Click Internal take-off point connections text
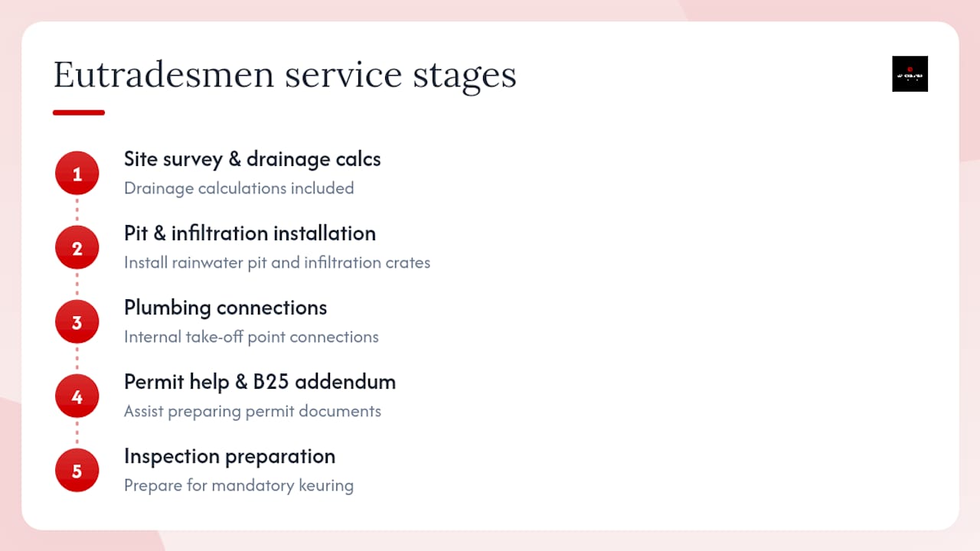The height and width of the screenshot is (551, 980). pos(251,337)
